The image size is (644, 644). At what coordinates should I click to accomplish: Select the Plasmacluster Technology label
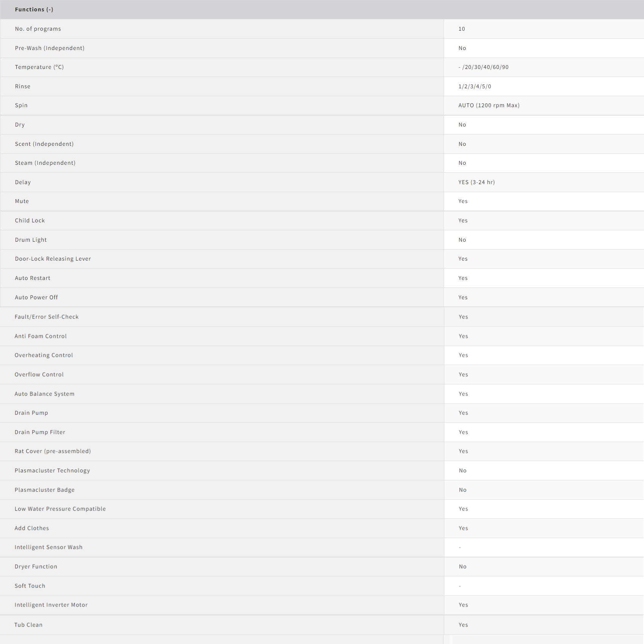[x=52, y=470]
